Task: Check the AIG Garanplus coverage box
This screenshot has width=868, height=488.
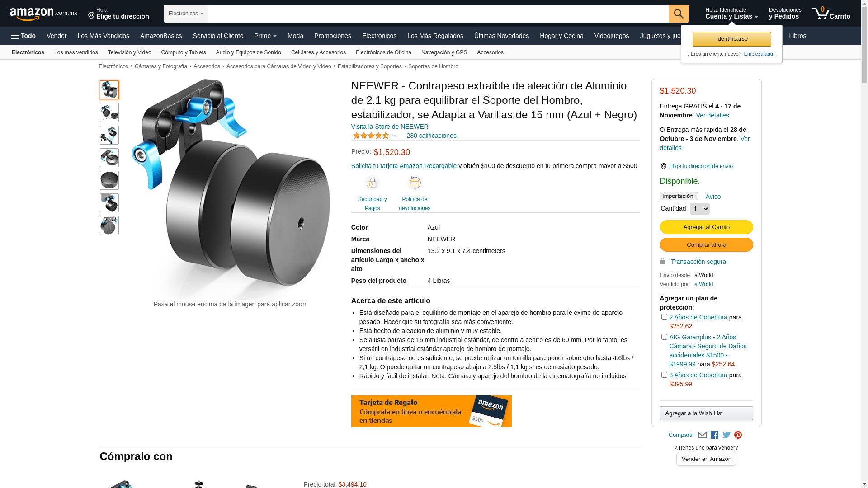Action: pyautogui.click(x=664, y=337)
